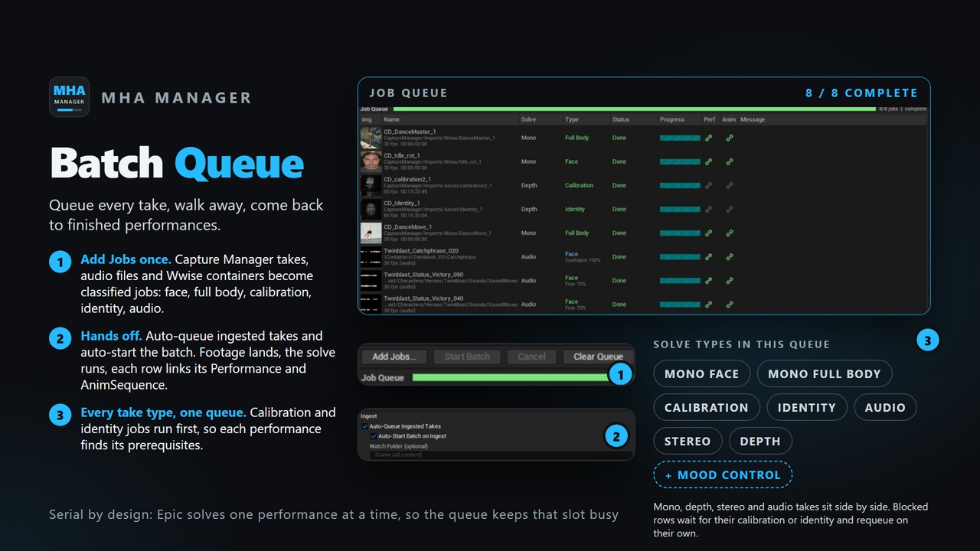This screenshot has width=980, height=551.
Task: Uncheck Auto-Queue Ingested Takes checkbox
Action: (365, 426)
